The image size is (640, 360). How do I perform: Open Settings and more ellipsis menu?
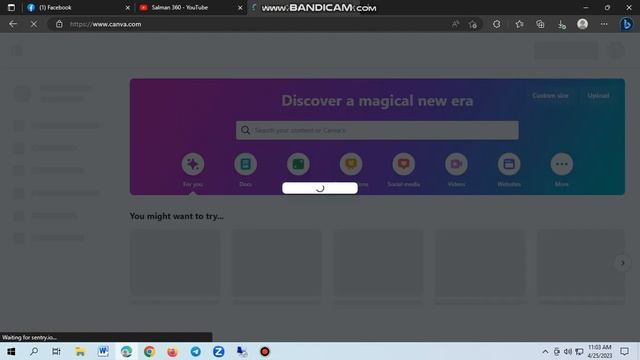604,24
